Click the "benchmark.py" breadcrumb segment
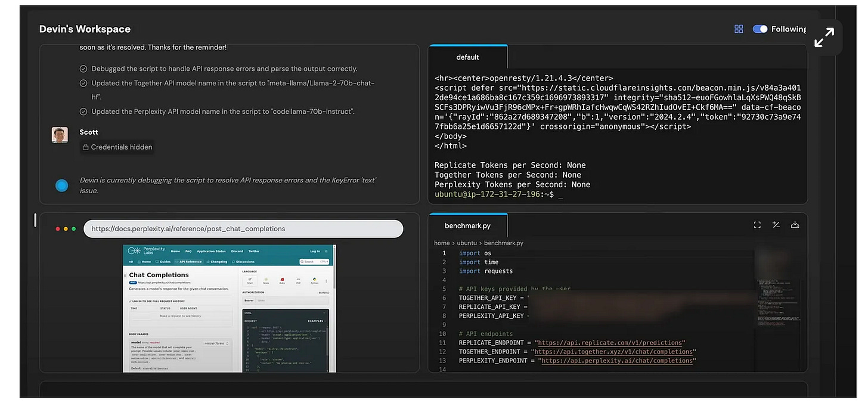Image resolution: width=868 pixels, height=406 pixels. [505, 243]
